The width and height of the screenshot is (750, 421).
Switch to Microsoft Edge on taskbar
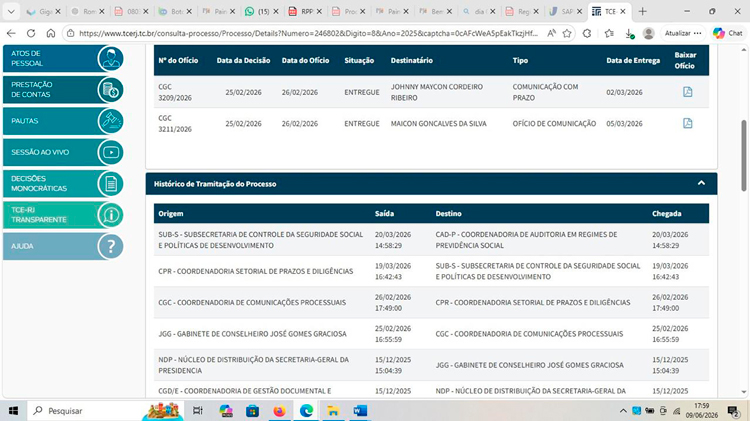[306, 410]
